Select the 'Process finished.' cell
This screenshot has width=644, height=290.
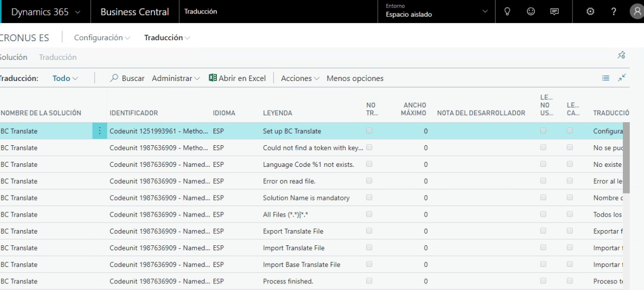[288, 281]
